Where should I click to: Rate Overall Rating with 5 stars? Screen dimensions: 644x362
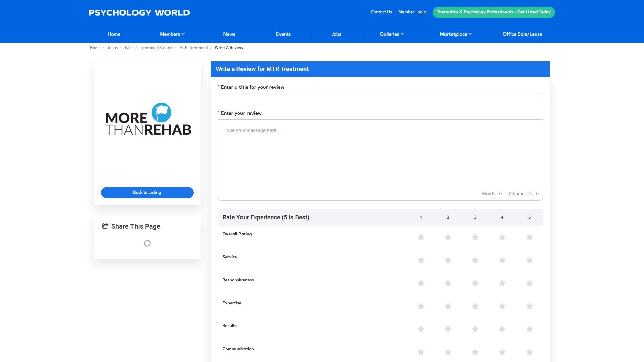coord(530,237)
